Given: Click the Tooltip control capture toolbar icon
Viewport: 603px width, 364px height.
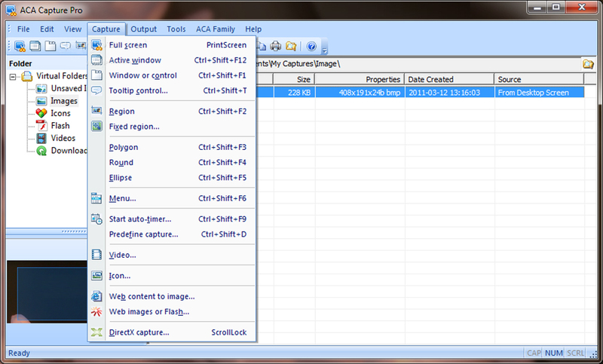Looking at the screenshot, I should point(66,46).
